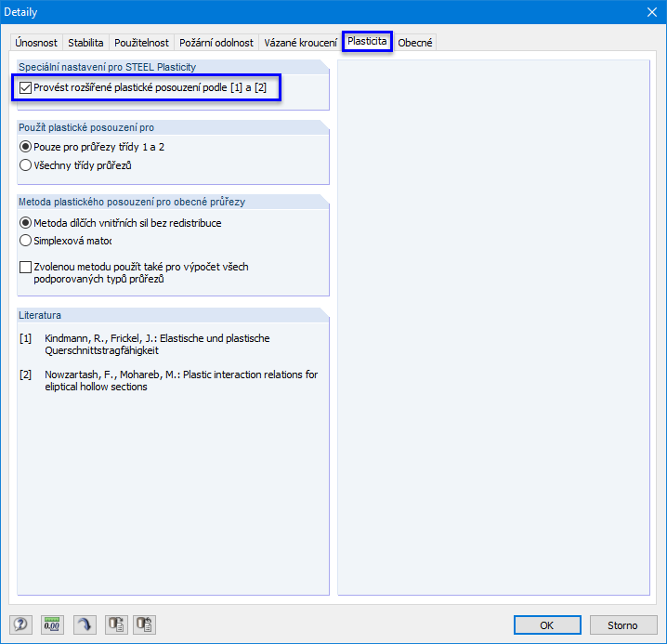Click the Kindmann, Frickel literature reference [1]

[145, 345]
